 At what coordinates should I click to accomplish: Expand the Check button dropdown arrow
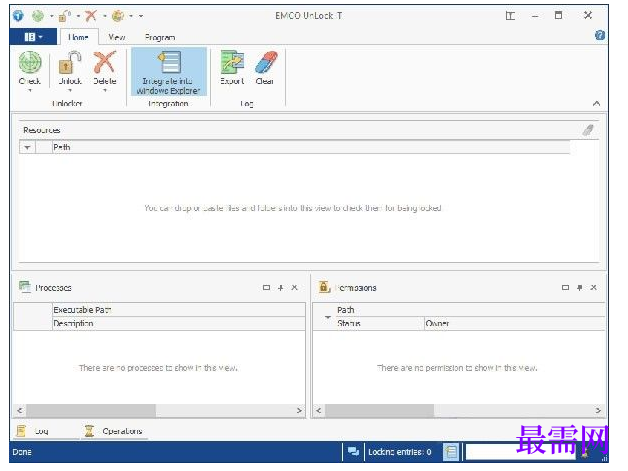point(30,91)
